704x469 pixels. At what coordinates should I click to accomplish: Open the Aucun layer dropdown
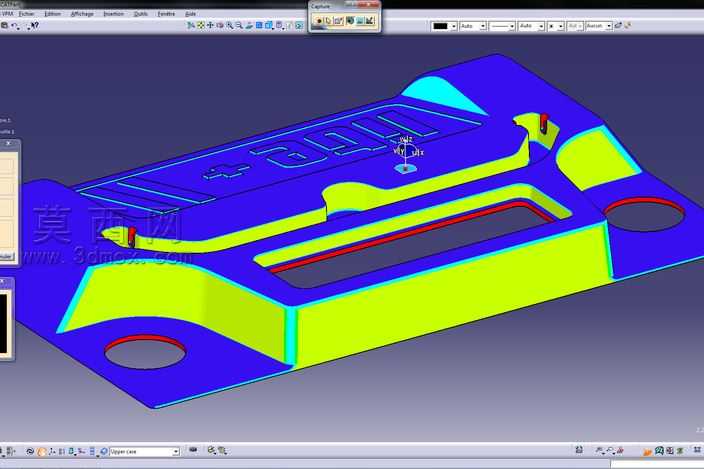tap(598, 26)
